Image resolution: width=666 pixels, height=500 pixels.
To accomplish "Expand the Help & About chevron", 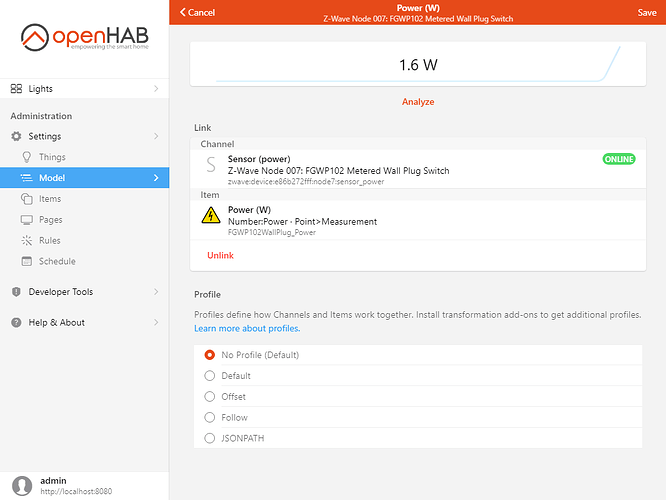I will point(156,323).
